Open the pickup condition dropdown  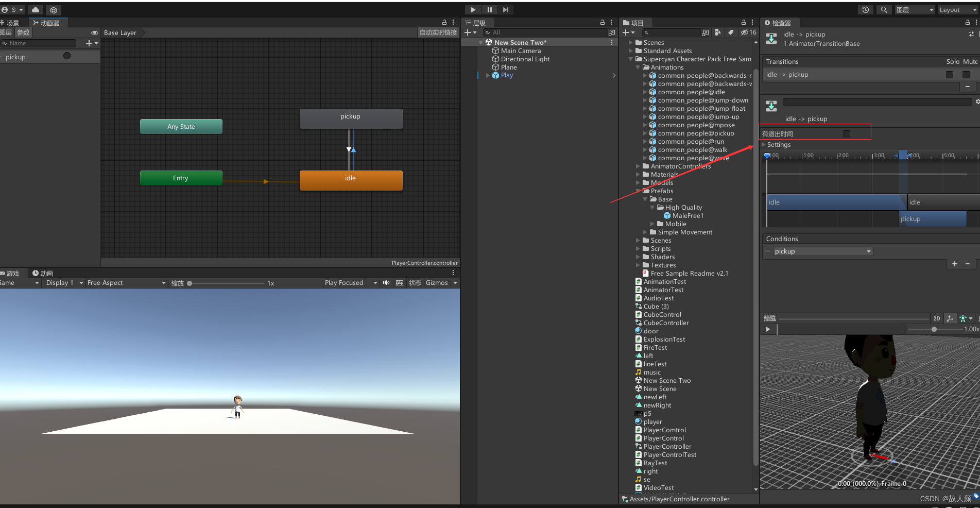click(822, 251)
